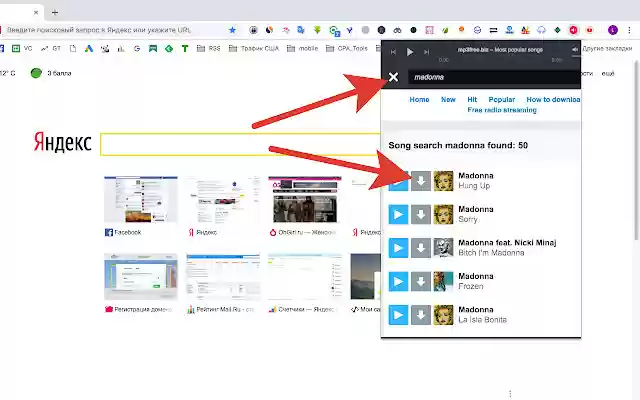Open a new browser tab with plus button
Screen dimensions: 640x400
click(55, 12)
